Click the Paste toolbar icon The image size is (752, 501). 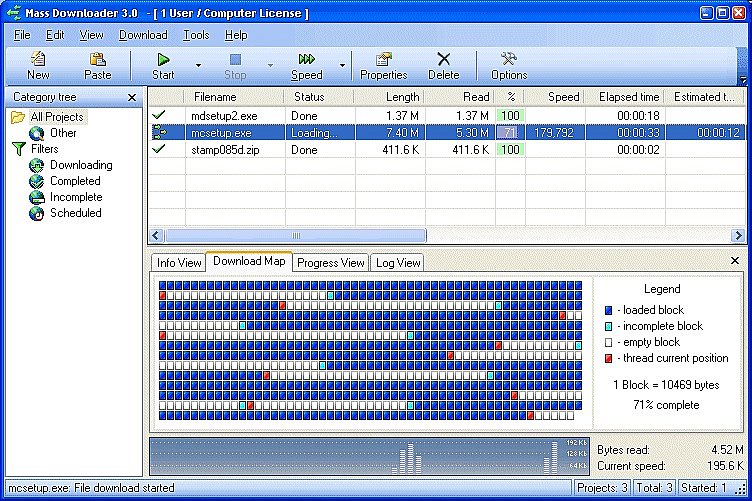[x=97, y=59]
